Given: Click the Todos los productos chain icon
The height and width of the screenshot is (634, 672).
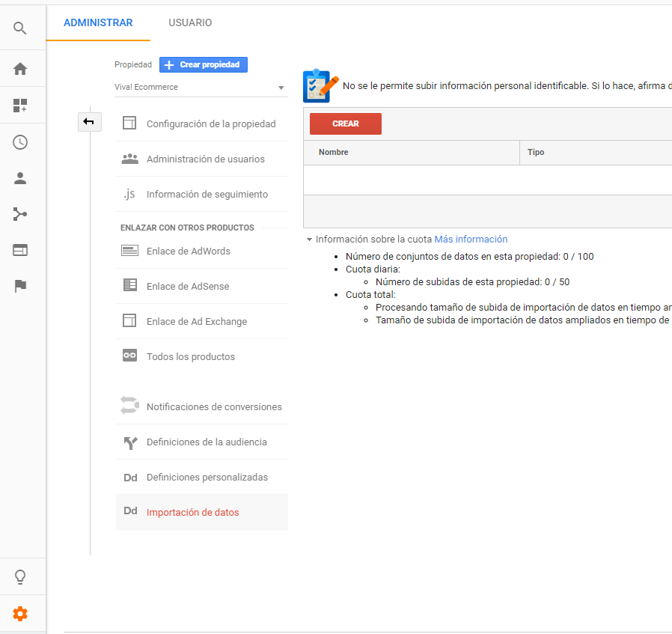Looking at the screenshot, I should (130, 356).
